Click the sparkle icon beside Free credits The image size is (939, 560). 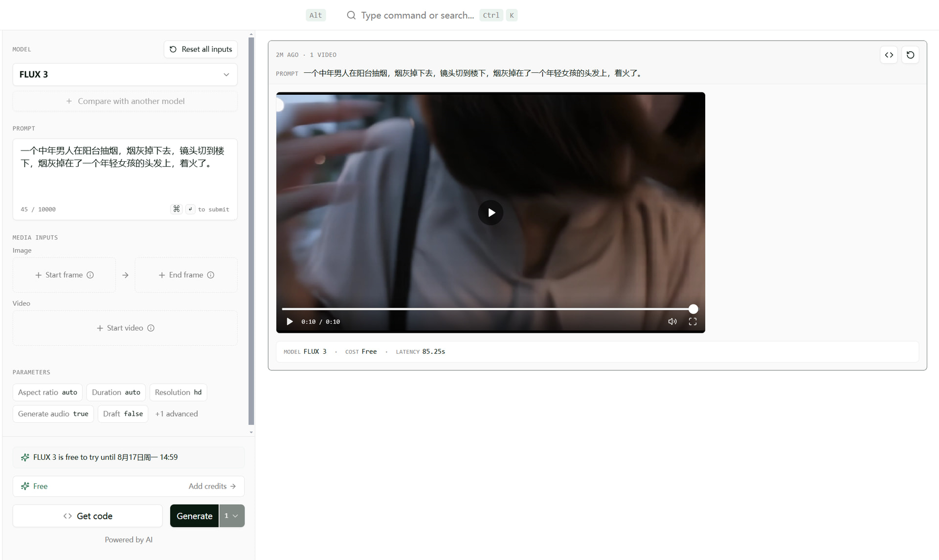(x=25, y=486)
